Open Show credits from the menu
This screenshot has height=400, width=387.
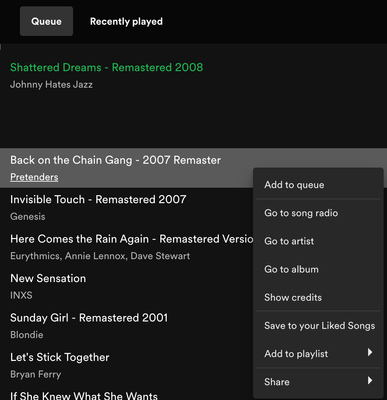pos(318,297)
